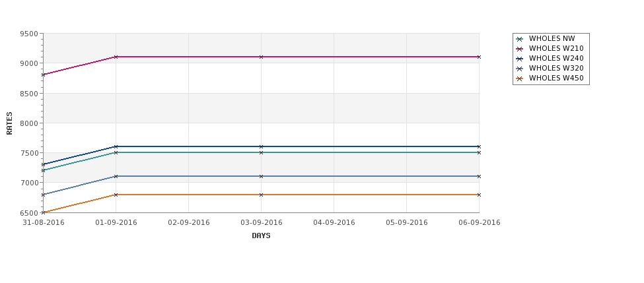Click W320 data point at 01-09-2016
Viewport: 644px width, 283px height.
point(116,176)
